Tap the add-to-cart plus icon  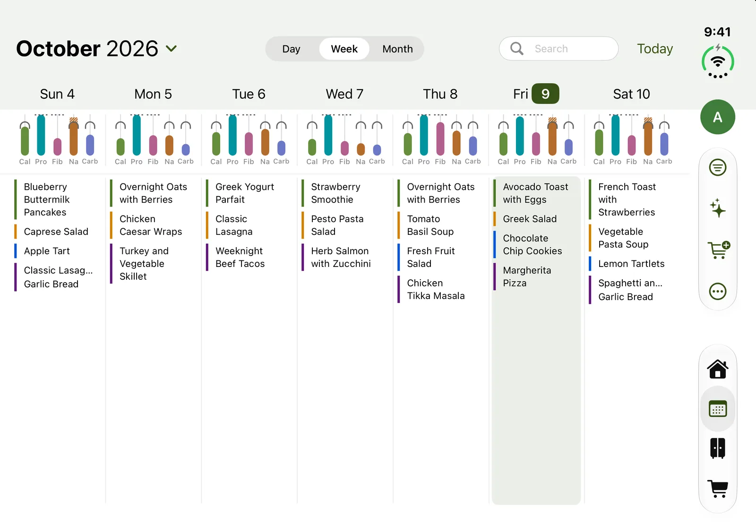(718, 250)
